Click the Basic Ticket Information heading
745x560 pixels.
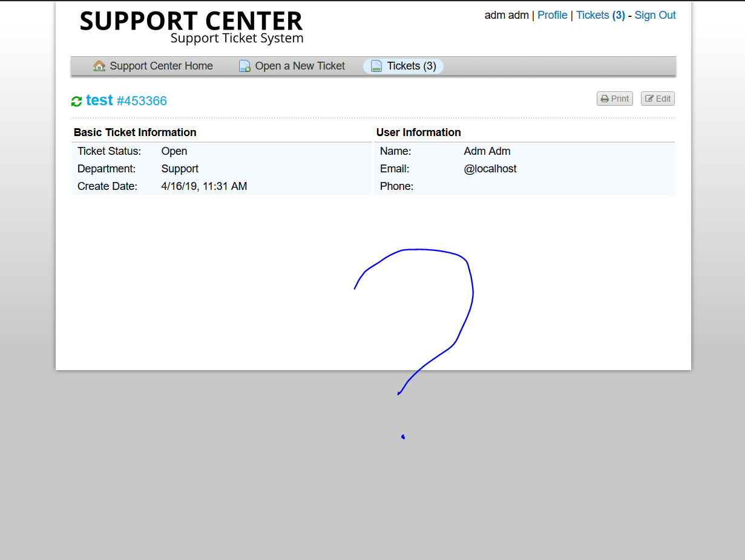[135, 132]
